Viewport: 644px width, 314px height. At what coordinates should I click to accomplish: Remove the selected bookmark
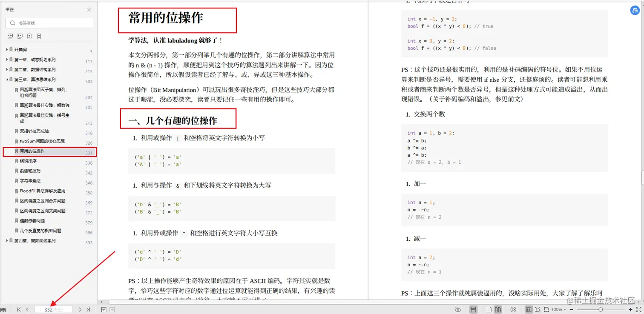click(x=39, y=36)
